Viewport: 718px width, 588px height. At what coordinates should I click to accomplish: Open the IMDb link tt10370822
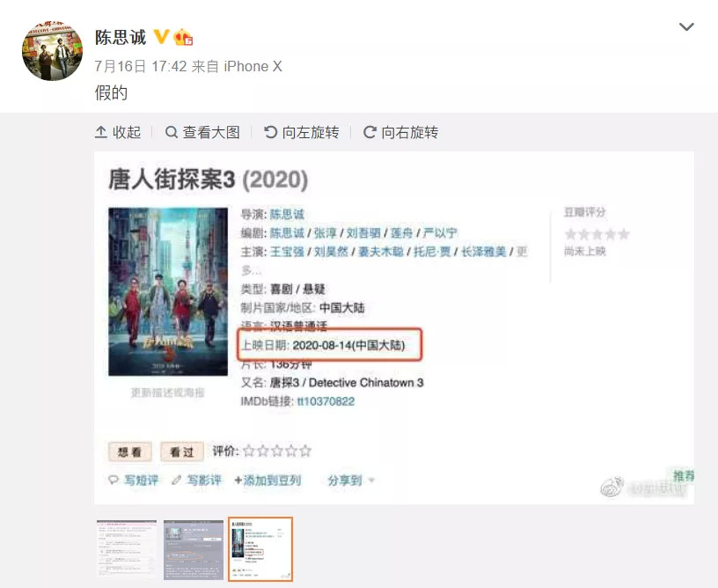click(326, 401)
